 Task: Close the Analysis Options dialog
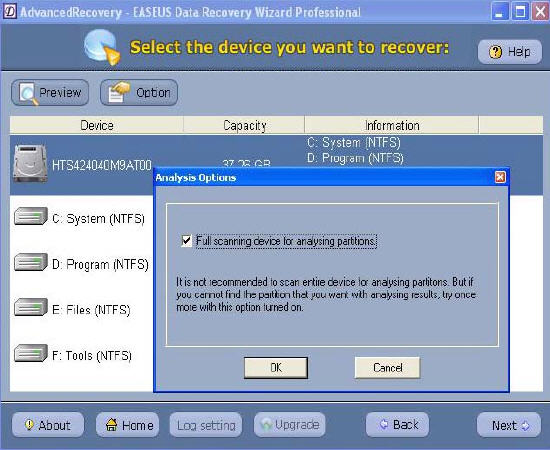500,177
